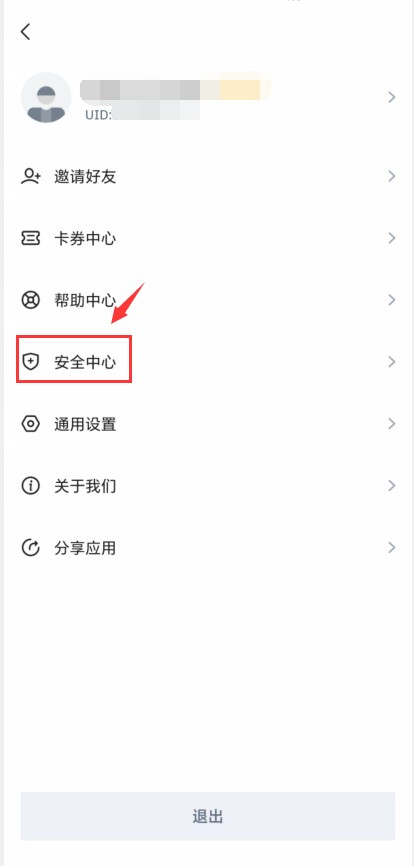Click the help center lifebuoy icon
Screen dimensions: 414x866
(x=30, y=300)
